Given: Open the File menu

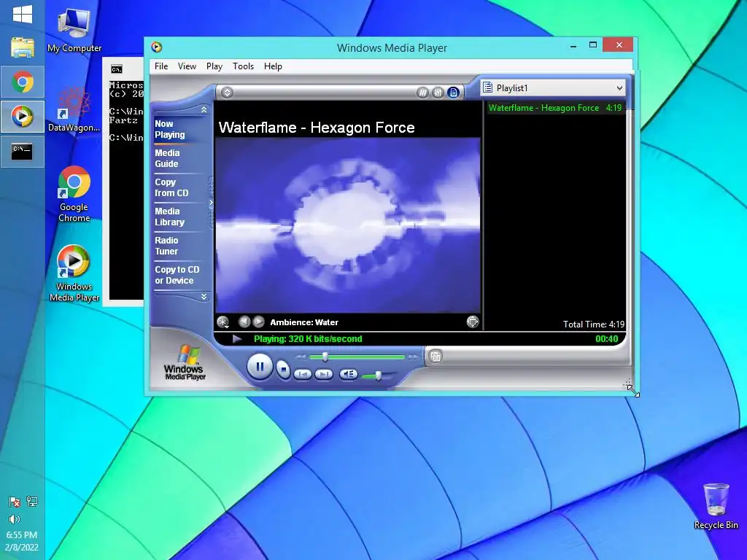Looking at the screenshot, I should point(161,66).
